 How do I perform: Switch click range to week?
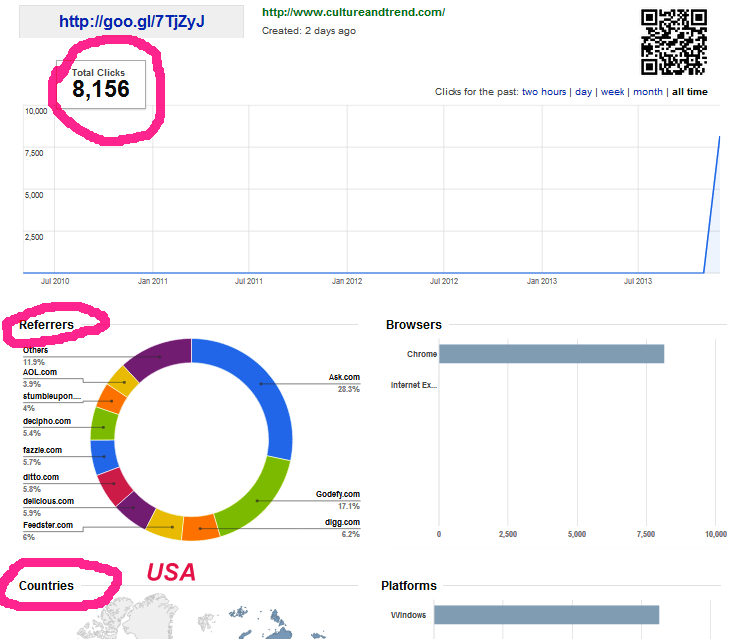[x=612, y=92]
